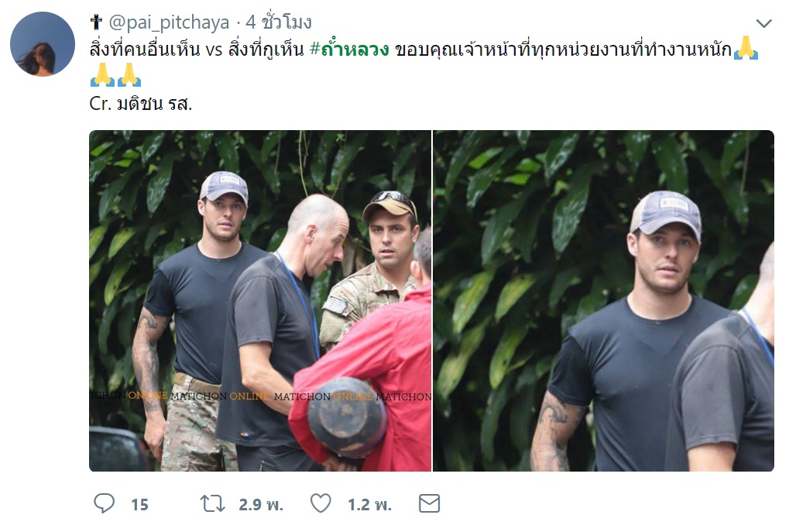Open the #ถ้ำหลวง hashtag link
The width and height of the screenshot is (789, 532).
350,50
